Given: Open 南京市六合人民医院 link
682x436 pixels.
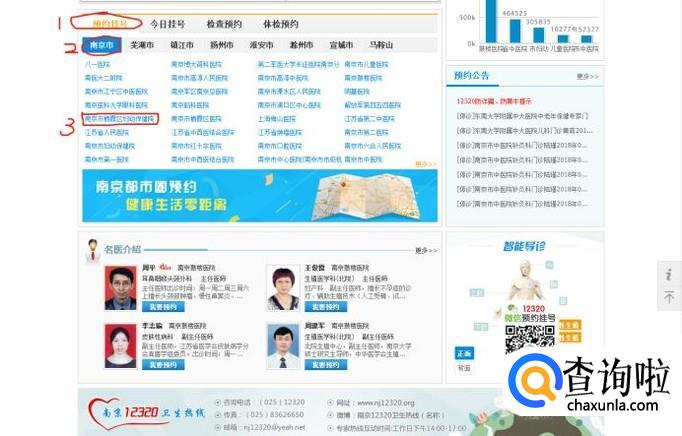Looking at the screenshot, I should [x=373, y=146].
